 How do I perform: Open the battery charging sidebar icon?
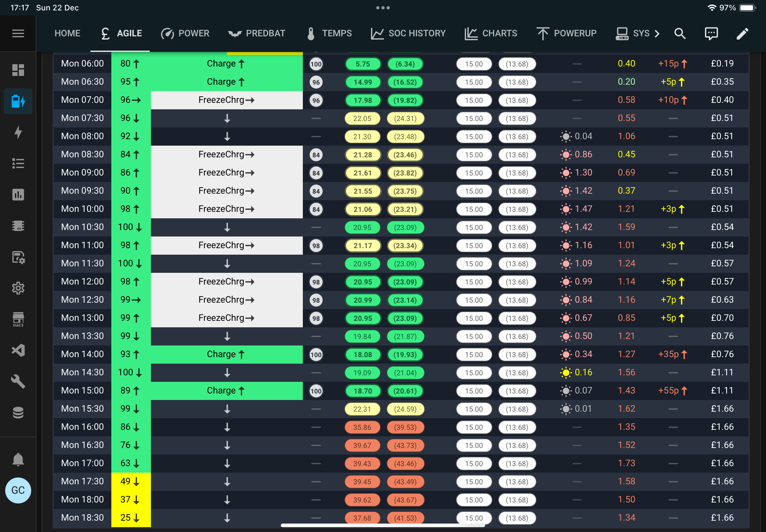(18, 101)
